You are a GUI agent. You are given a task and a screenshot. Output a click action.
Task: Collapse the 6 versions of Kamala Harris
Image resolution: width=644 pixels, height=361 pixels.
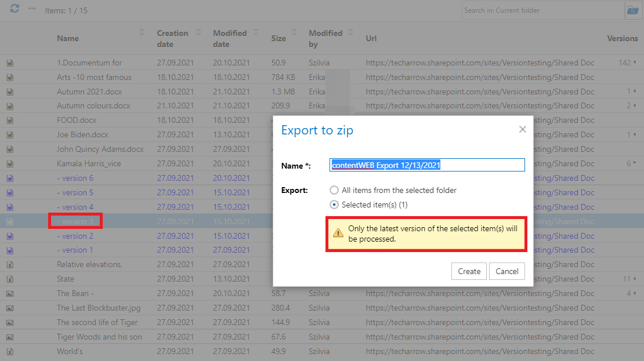[631, 163]
